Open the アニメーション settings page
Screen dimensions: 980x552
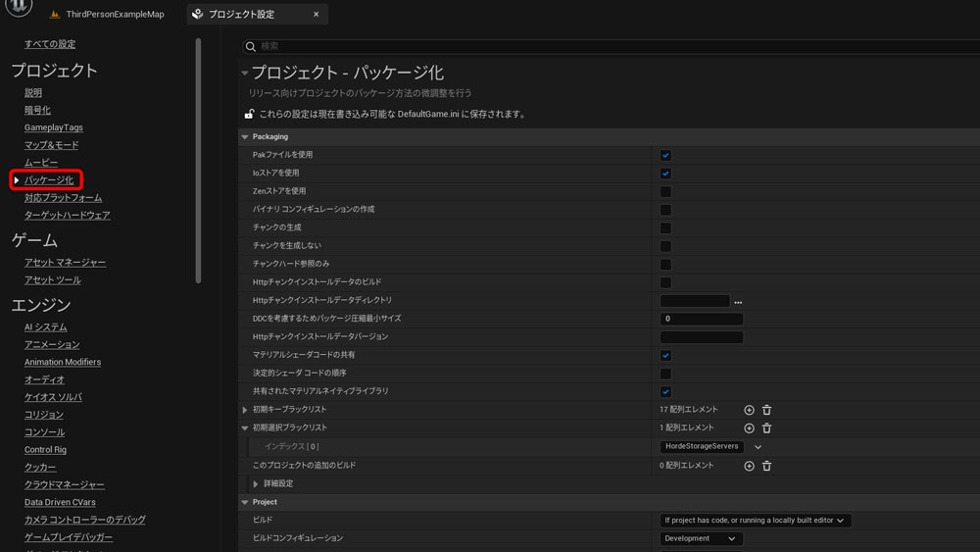coord(52,344)
